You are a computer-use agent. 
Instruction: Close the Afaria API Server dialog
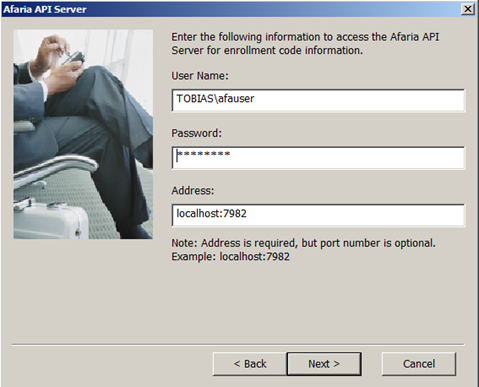pyautogui.click(x=468, y=9)
